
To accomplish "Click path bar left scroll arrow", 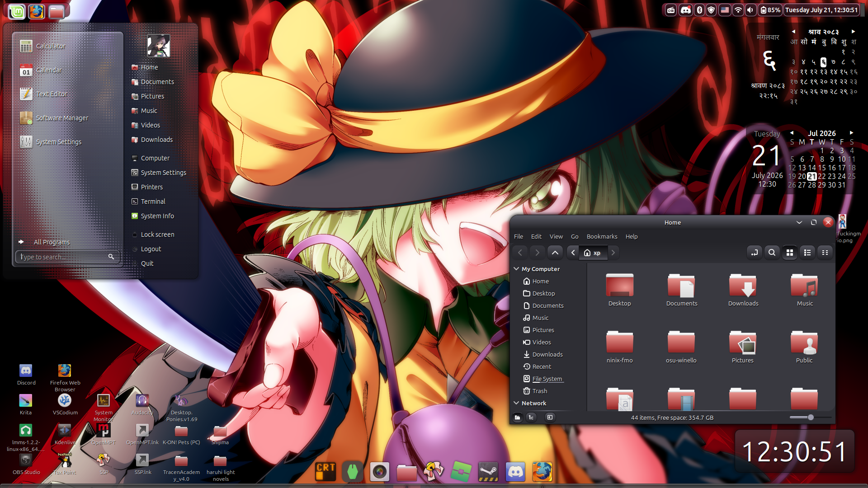I will pos(573,253).
